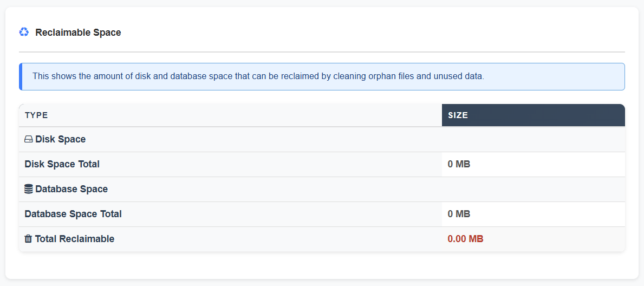Image resolution: width=644 pixels, height=286 pixels.
Task: Click the red 0.00 MB total value
Action: point(465,239)
